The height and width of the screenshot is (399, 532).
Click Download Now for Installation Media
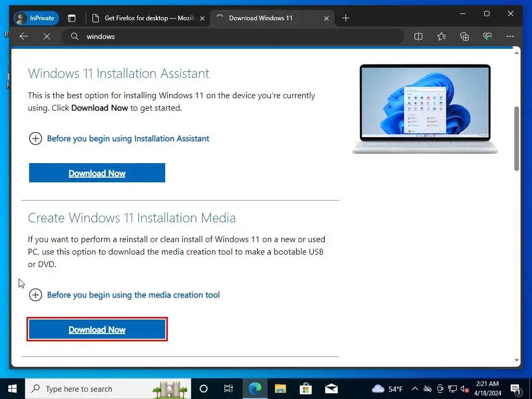[97, 329]
